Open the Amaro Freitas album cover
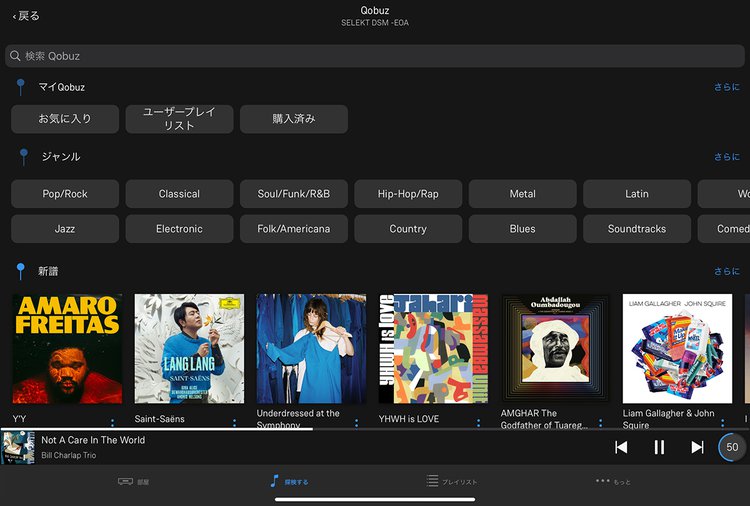The width and height of the screenshot is (750, 506). (67, 348)
